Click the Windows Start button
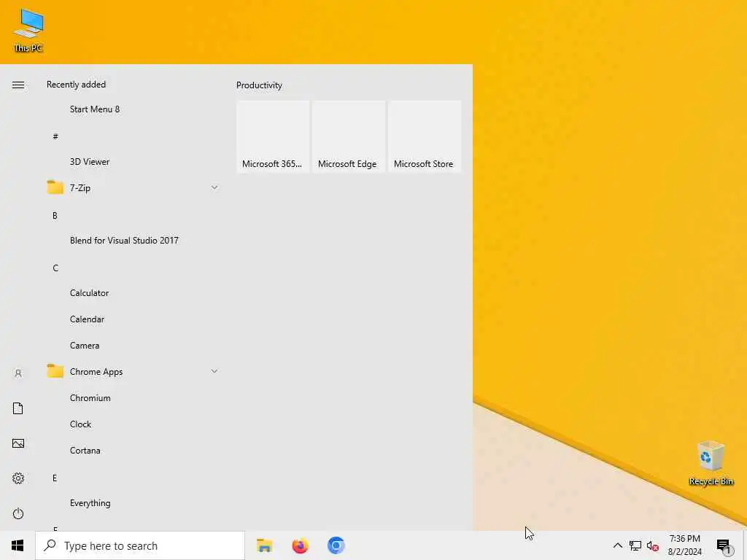Viewport: 747px width, 560px height. coord(18,545)
